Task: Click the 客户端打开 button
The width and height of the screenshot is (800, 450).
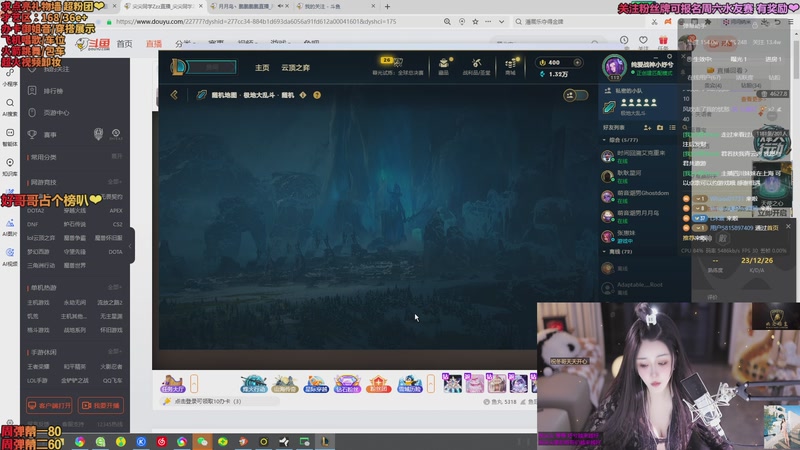Action: (49, 405)
